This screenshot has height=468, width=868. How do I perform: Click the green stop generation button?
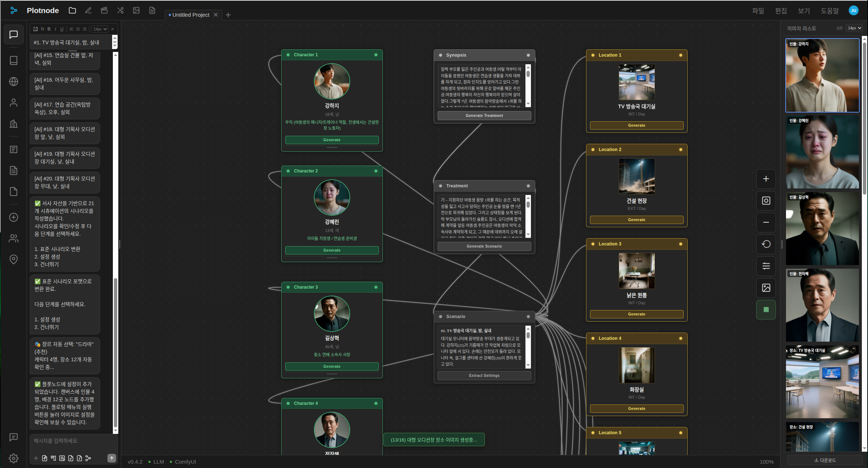point(766,310)
